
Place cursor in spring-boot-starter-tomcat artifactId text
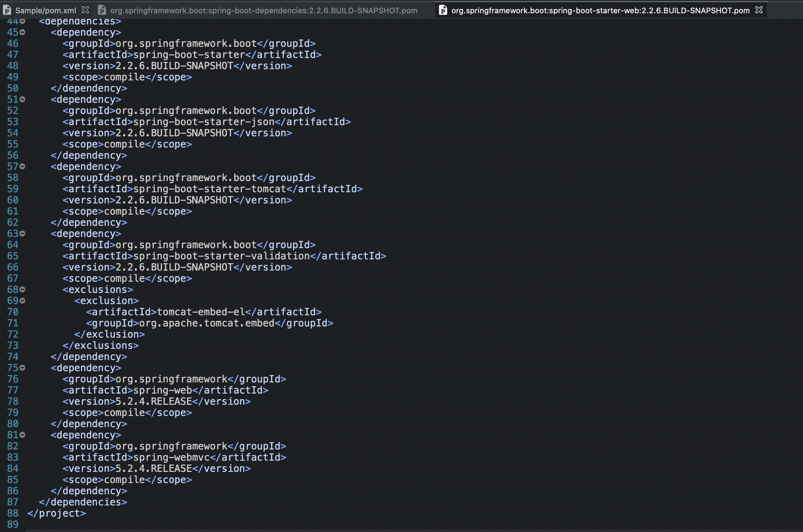210,189
